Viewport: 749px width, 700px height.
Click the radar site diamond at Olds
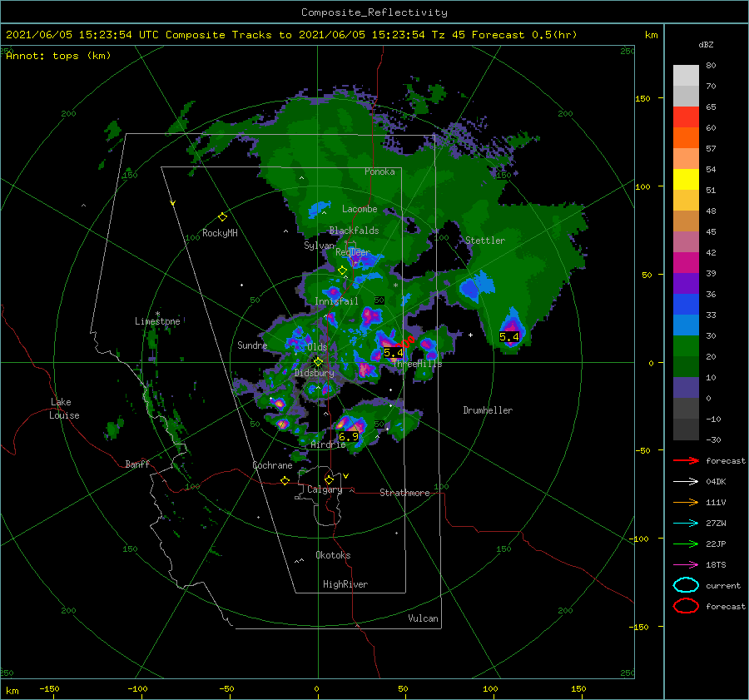(318, 362)
